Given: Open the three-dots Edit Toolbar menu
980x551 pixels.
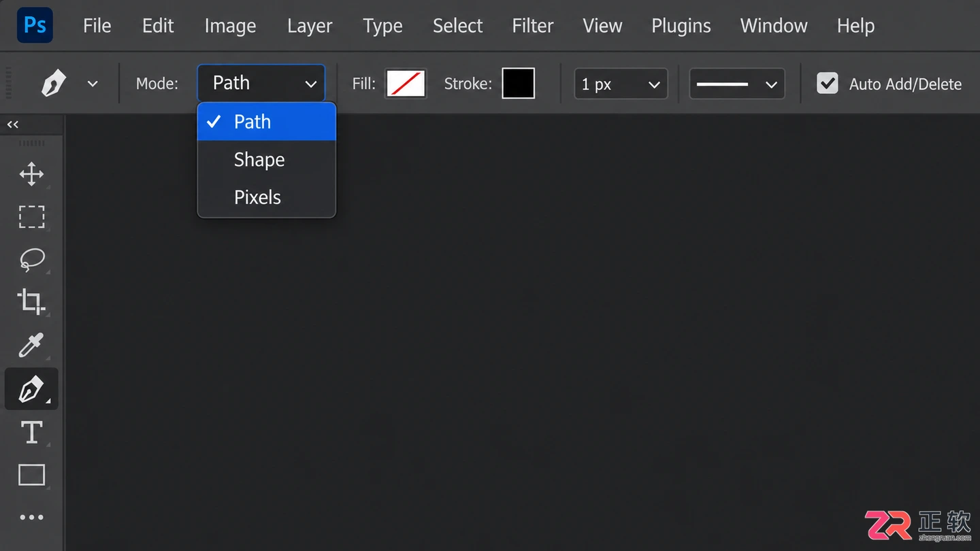Looking at the screenshot, I should [x=31, y=518].
